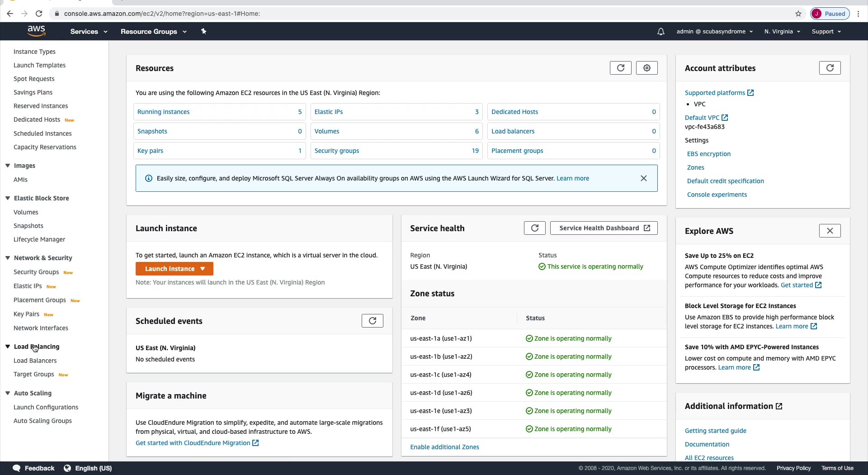Refresh Account attributes panel
This screenshot has width=868, height=475.
(x=830, y=68)
